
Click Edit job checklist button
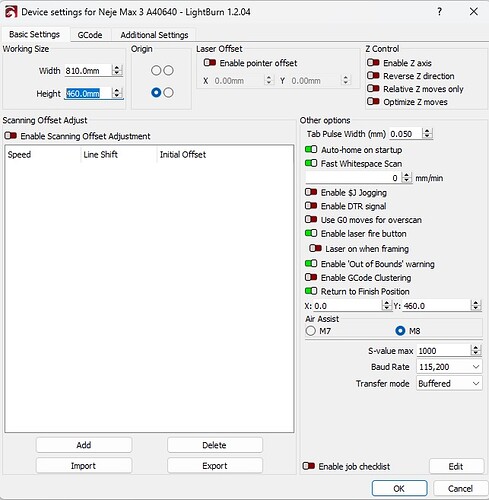456,466
